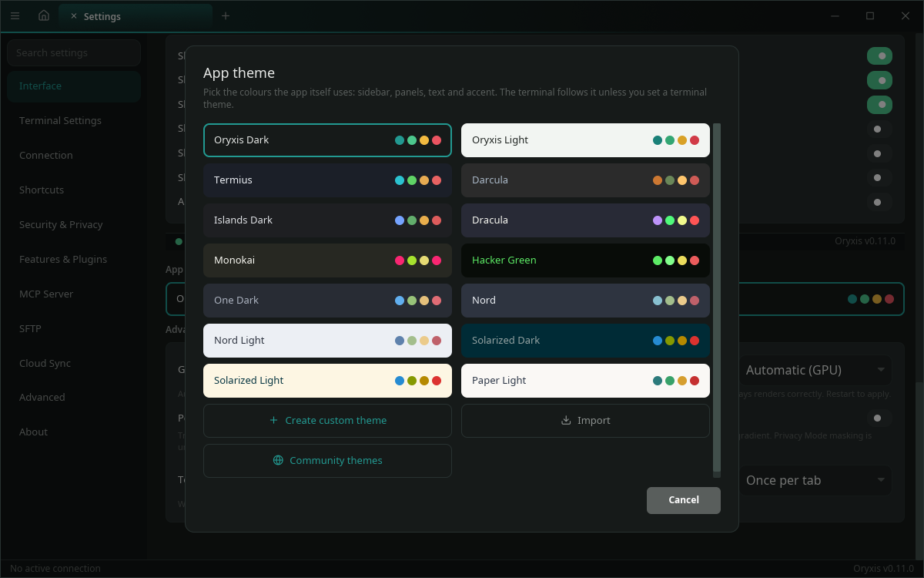This screenshot has width=924, height=578.
Task: Open Community themes
Action: [x=327, y=461]
